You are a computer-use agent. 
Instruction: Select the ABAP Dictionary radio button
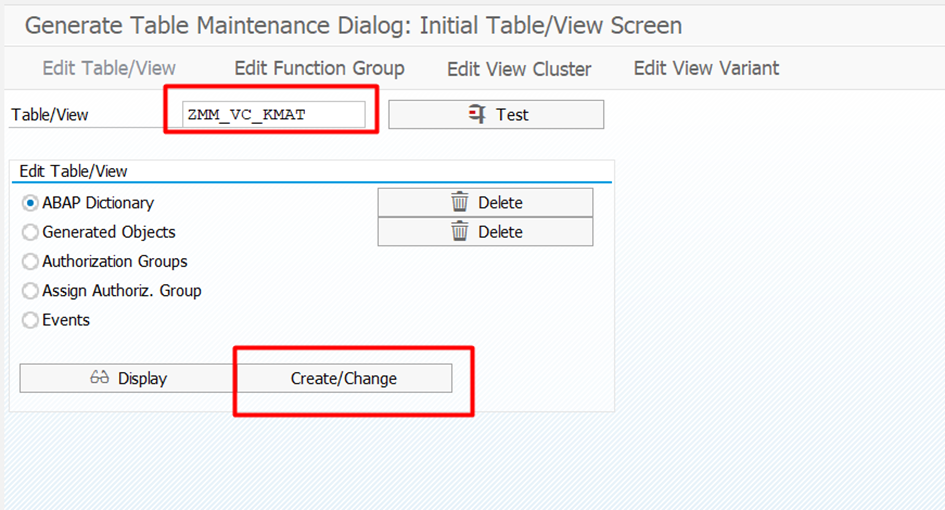[x=30, y=203]
